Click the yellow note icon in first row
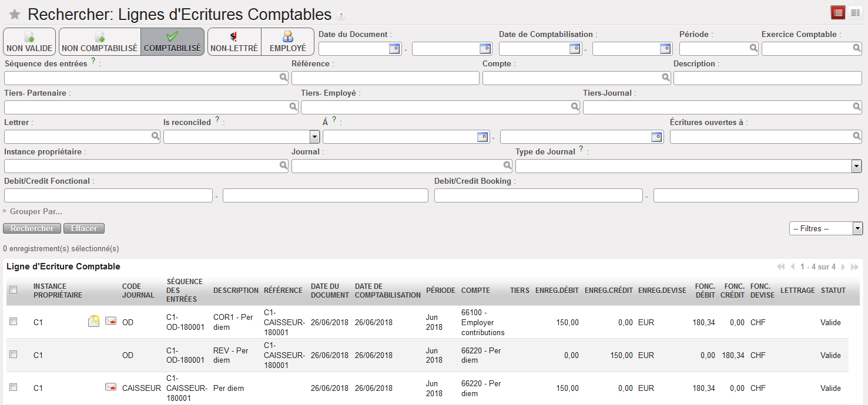The width and height of the screenshot is (868, 405). click(93, 321)
